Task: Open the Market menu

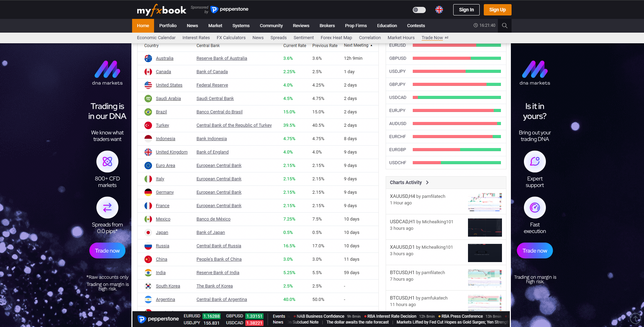Action: pyautogui.click(x=215, y=26)
